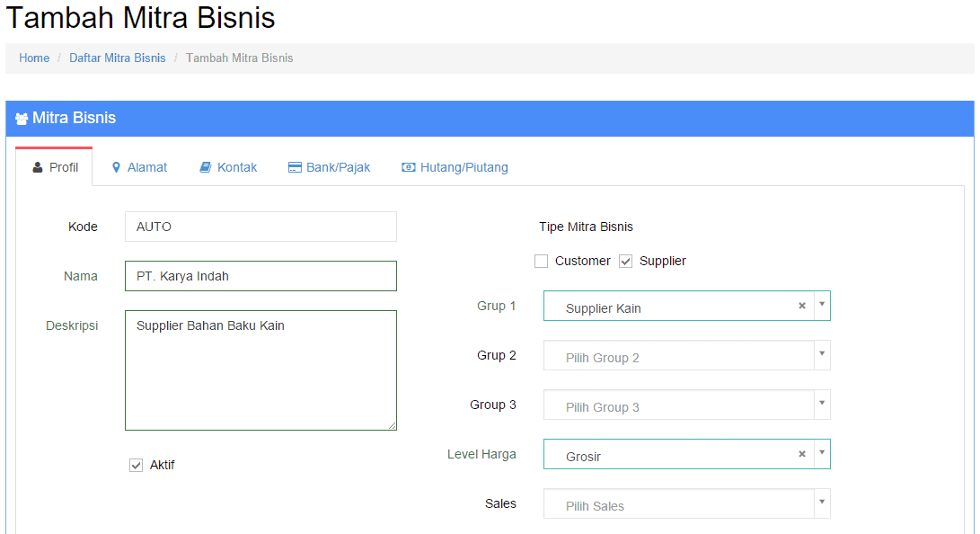Expand the Group 3 dropdown arrow

coord(822,404)
